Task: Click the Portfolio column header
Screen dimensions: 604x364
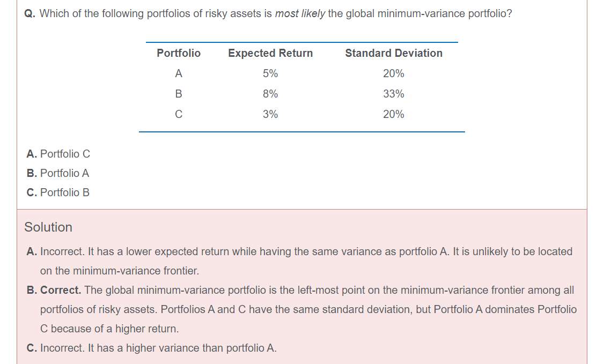Action: tap(178, 53)
